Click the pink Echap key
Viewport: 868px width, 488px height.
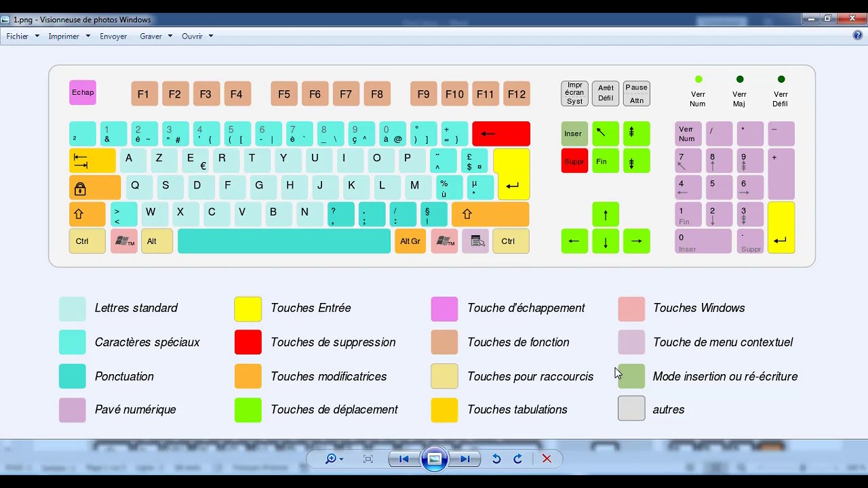pyautogui.click(x=83, y=93)
